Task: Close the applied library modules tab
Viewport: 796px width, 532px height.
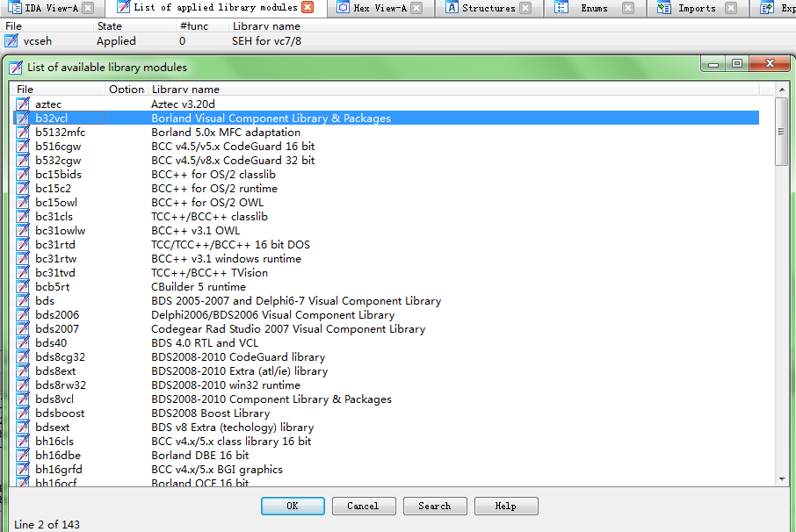Action: pos(308,7)
